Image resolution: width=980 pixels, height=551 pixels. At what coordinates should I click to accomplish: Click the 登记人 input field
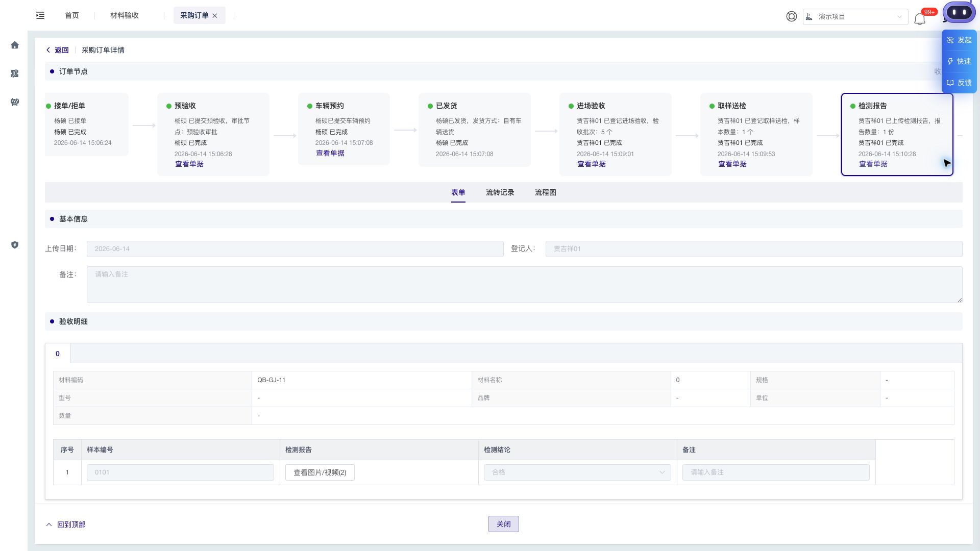coord(754,249)
